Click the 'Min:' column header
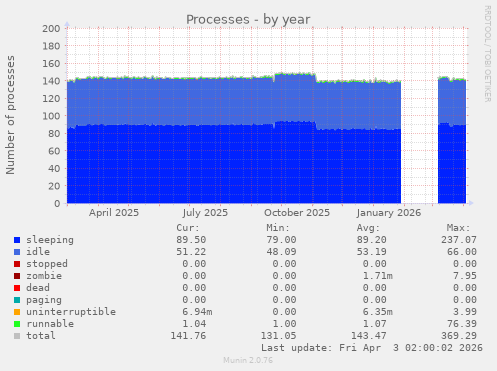The width and height of the screenshot is (497, 371). pyautogui.click(x=278, y=228)
